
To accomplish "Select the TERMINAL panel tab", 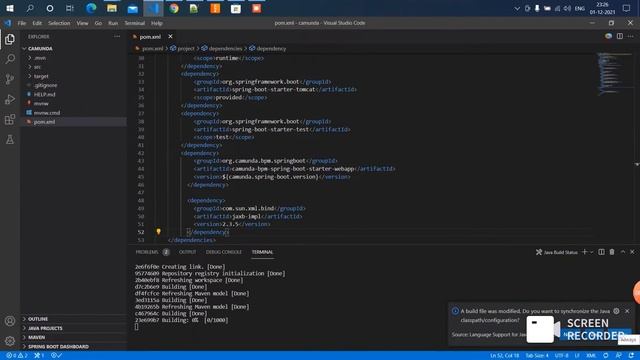I will (x=262, y=252).
